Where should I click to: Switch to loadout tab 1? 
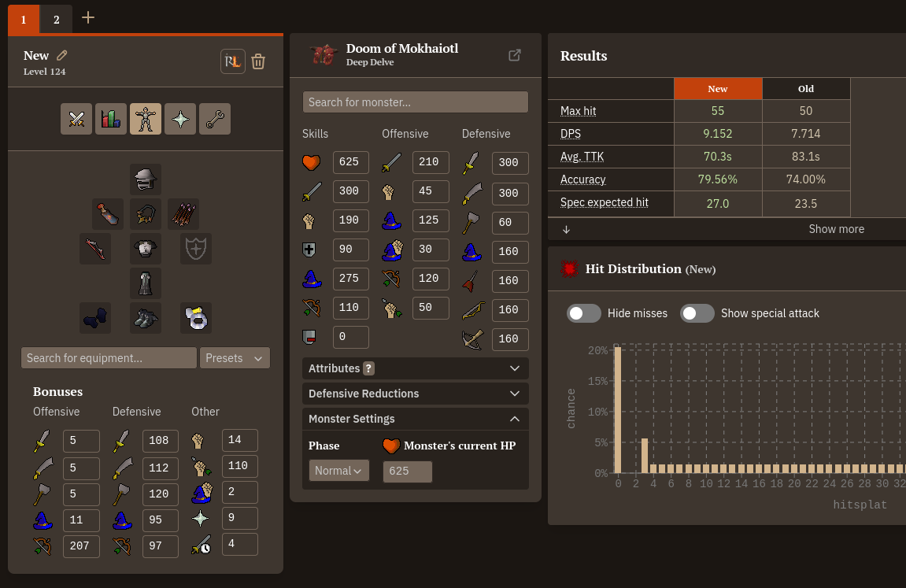click(24, 19)
